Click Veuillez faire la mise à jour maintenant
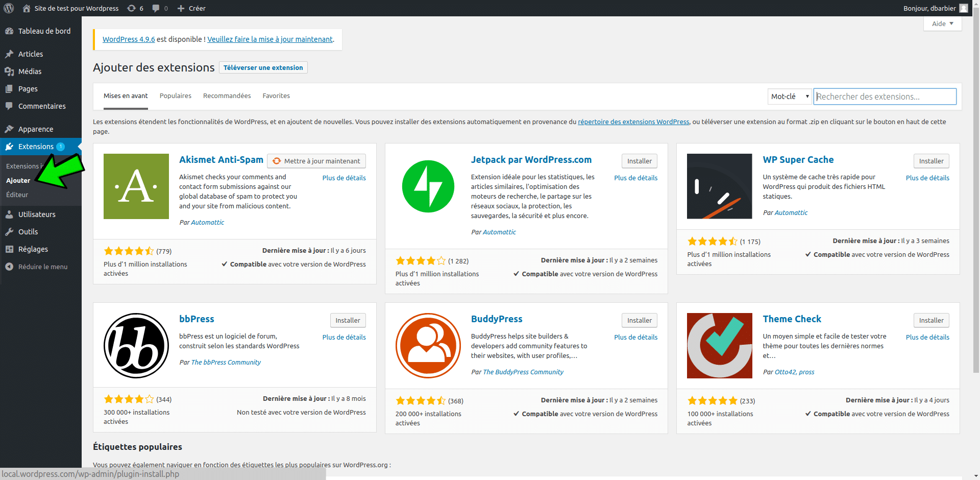This screenshot has width=980, height=480. 270,39
